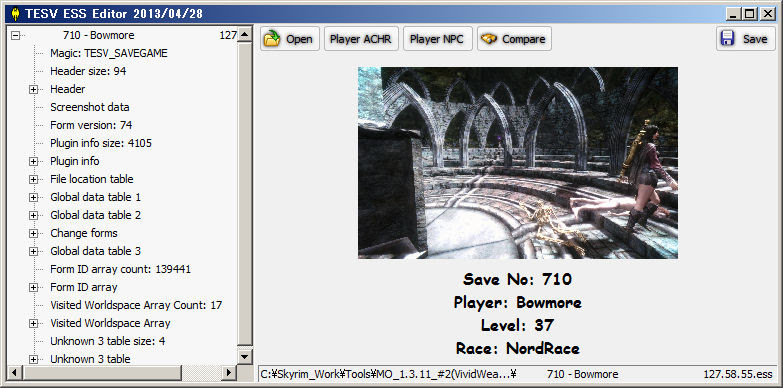Click 127.58.55.ess in the status bar

tap(738, 374)
